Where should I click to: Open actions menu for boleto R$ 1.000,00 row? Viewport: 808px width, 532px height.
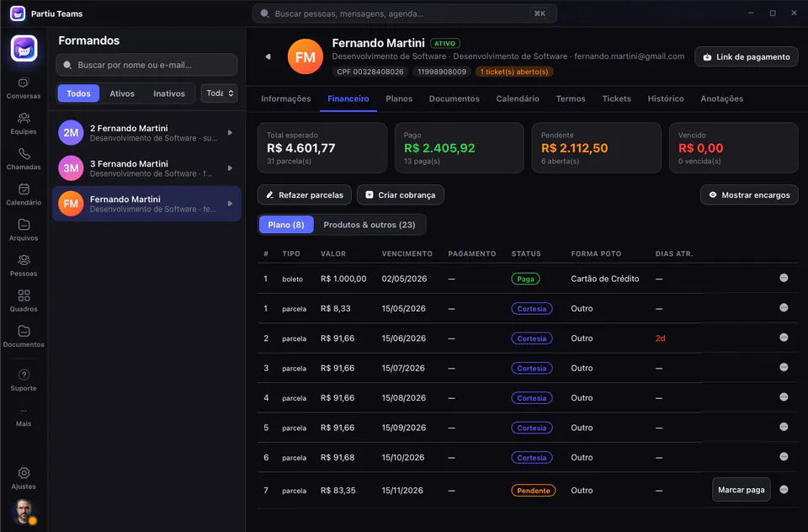(784, 279)
